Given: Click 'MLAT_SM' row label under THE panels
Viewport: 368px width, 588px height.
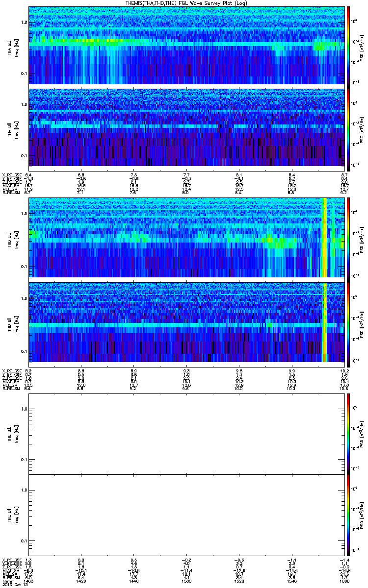Looking at the screenshot, I should point(10,570).
